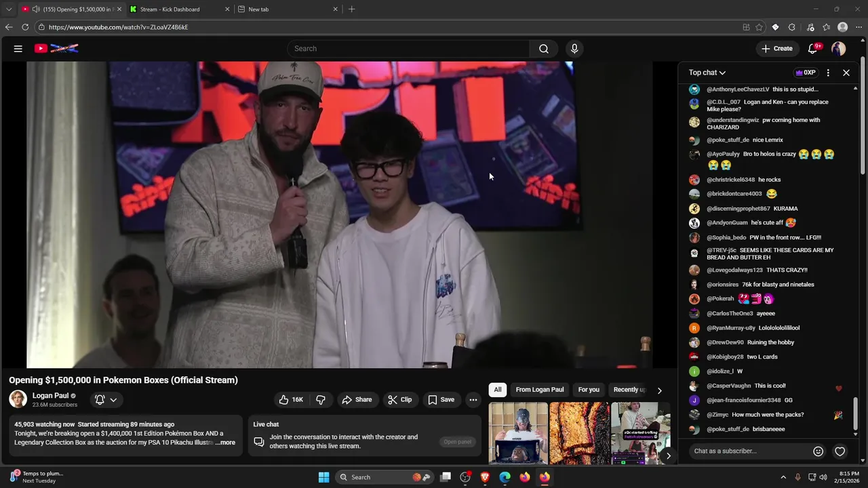Dislike the video with thumbs-down

tap(321, 400)
